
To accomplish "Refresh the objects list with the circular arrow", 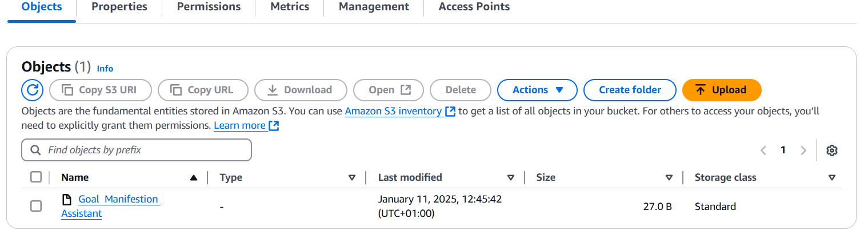I will click(x=32, y=90).
